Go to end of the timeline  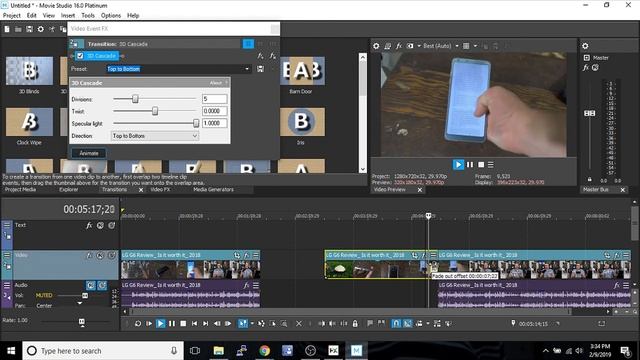pyautogui.click(x=206, y=324)
